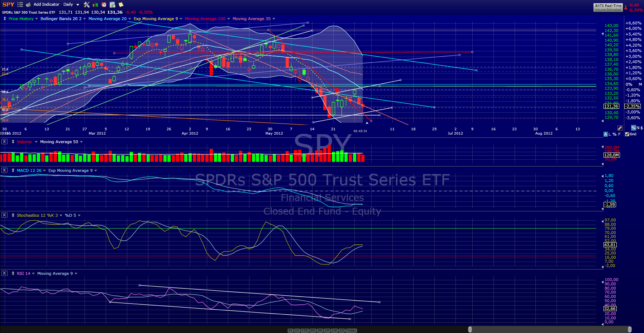Screen dimensions: 644x333
Task: Open the Price History dropdown arrow
Action: 37,19
